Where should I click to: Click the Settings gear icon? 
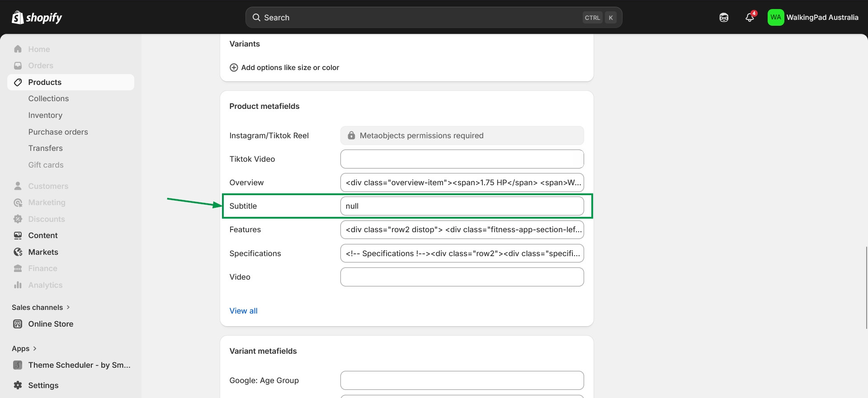click(18, 385)
